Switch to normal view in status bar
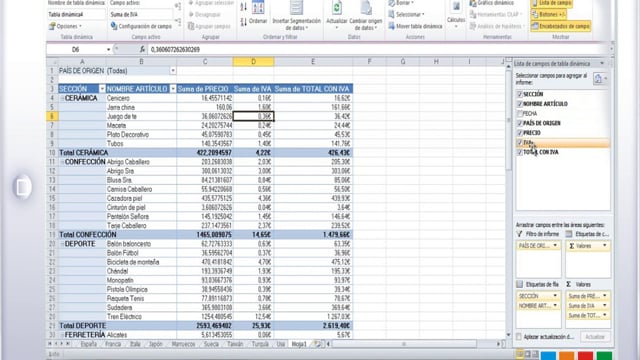640x360 pixels. (520, 354)
